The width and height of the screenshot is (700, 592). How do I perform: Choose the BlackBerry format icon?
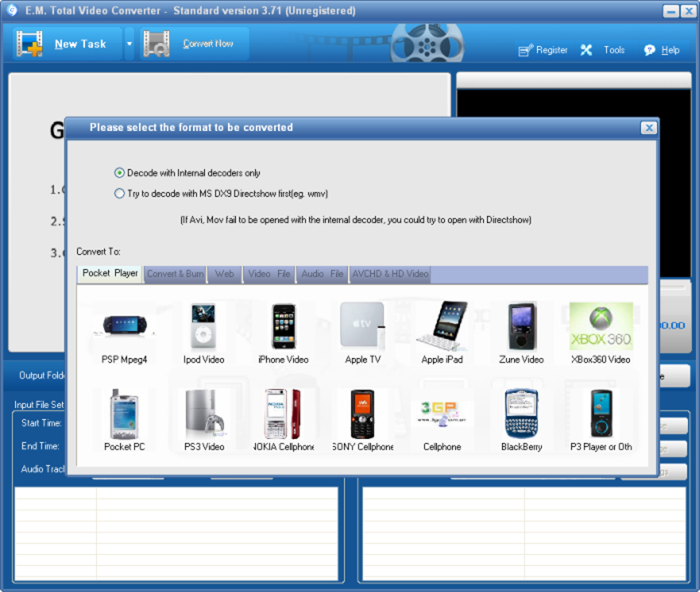coord(522,413)
